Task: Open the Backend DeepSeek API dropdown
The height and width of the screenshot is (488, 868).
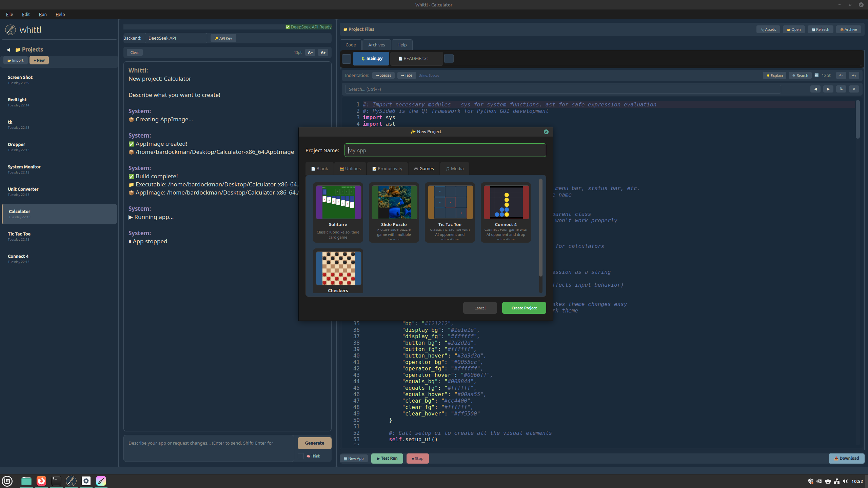Action: click(x=176, y=38)
